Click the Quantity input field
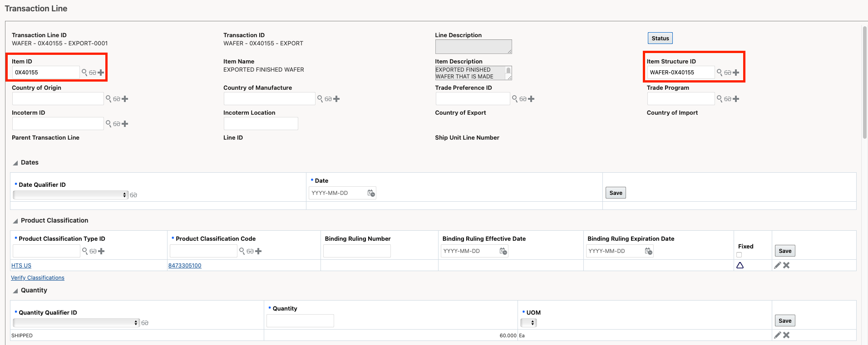868x345 pixels. 300,321
